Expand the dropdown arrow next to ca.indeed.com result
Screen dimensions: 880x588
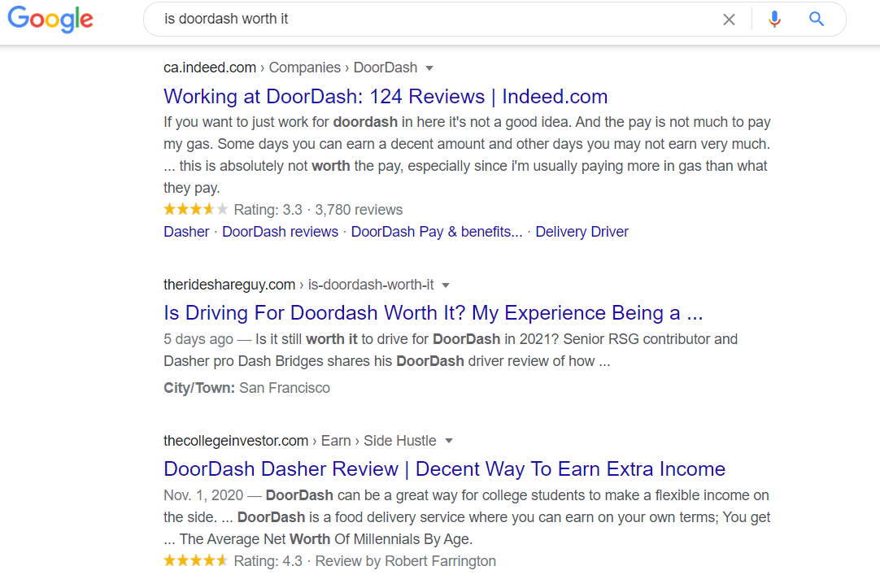429,68
